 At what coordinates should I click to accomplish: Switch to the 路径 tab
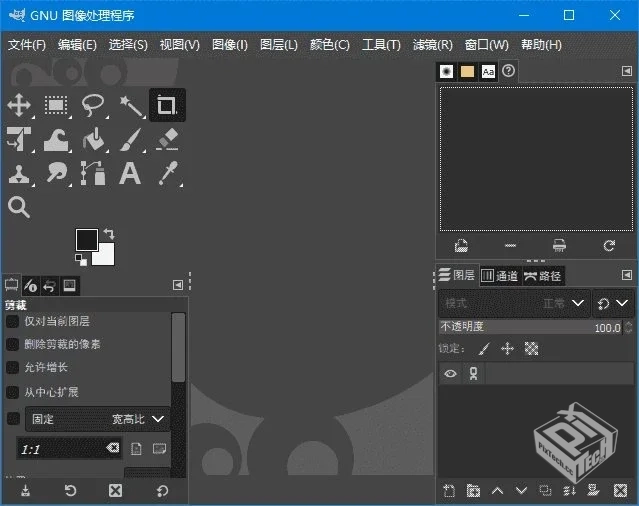(543, 276)
